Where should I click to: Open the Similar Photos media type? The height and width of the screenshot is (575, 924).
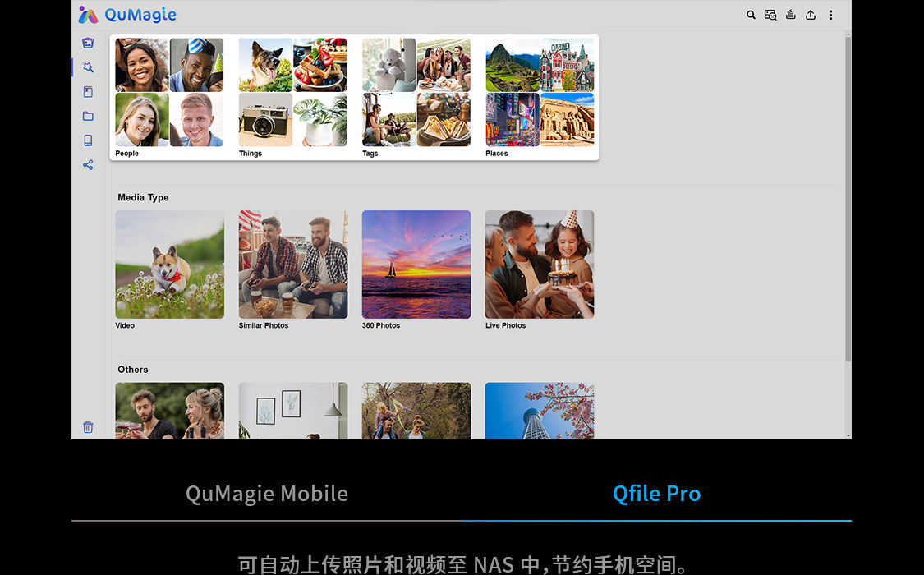(x=293, y=269)
